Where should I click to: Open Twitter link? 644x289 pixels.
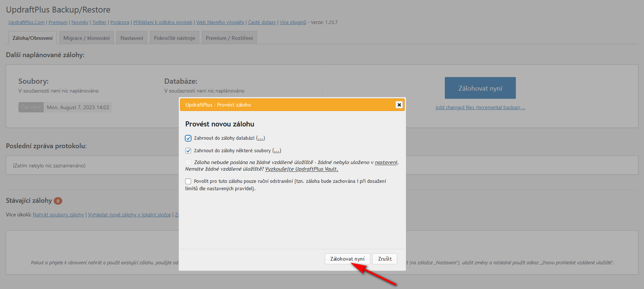(x=99, y=22)
